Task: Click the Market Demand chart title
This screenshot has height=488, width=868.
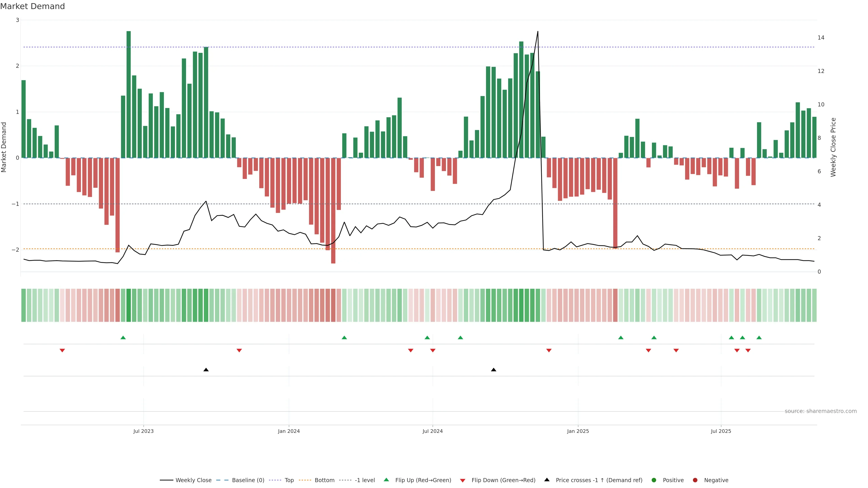Action: point(32,6)
